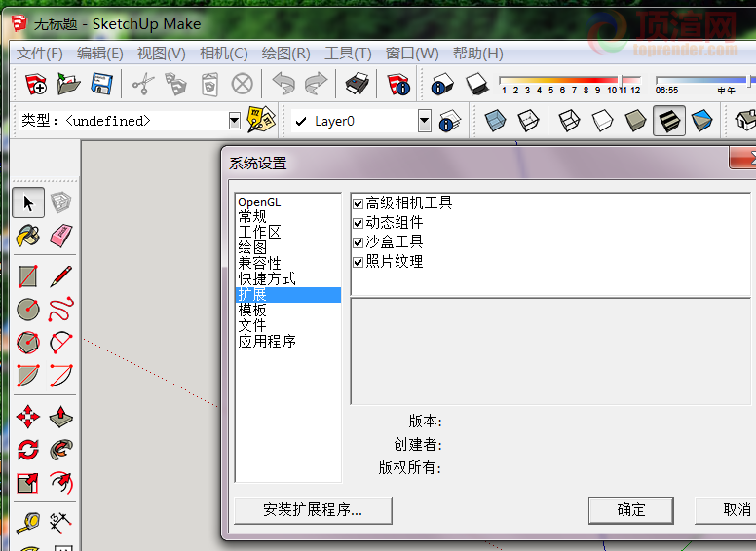
Task: Uncheck the 照片纹理 extension checkbox
Action: (x=358, y=262)
